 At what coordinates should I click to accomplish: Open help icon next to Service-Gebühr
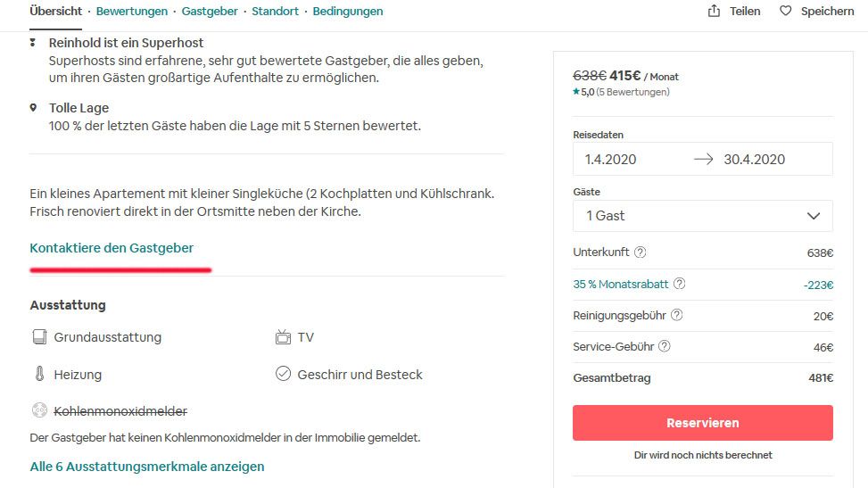pyautogui.click(x=664, y=347)
